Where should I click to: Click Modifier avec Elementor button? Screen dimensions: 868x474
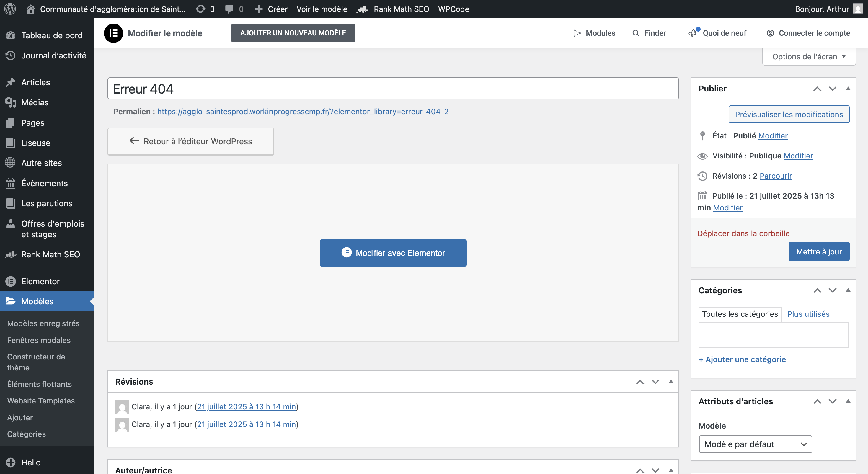393,253
